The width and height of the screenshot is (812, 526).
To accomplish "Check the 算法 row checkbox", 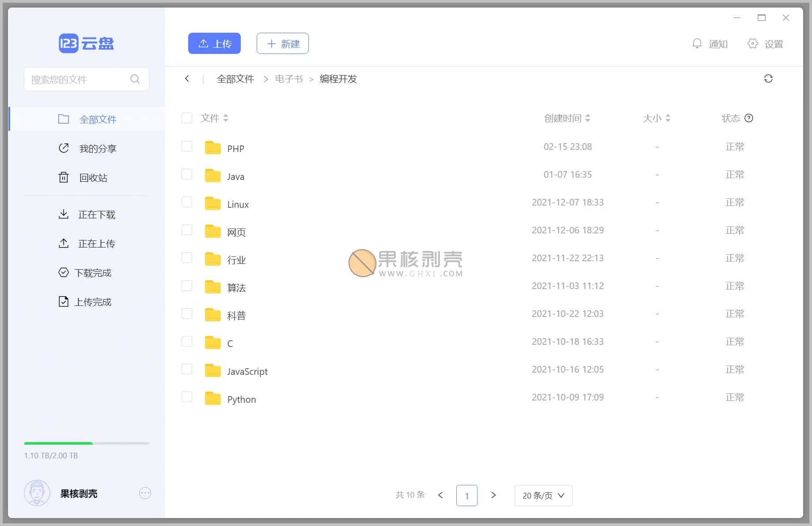I will (x=187, y=286).
